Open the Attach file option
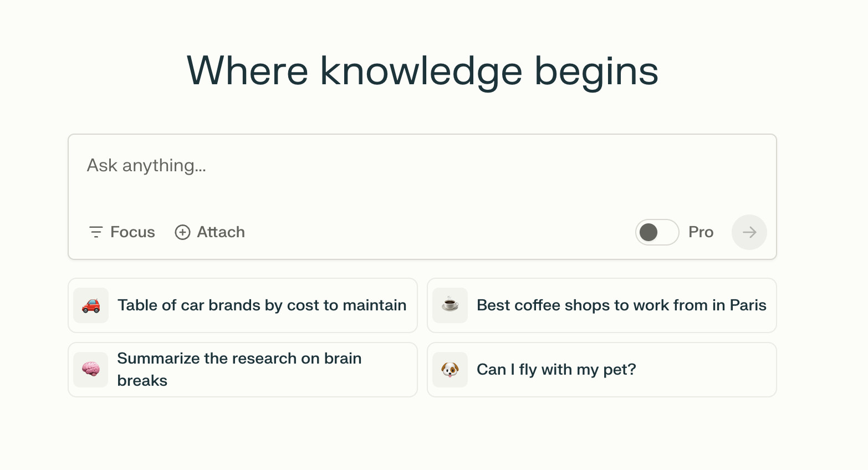 (221, 232)
